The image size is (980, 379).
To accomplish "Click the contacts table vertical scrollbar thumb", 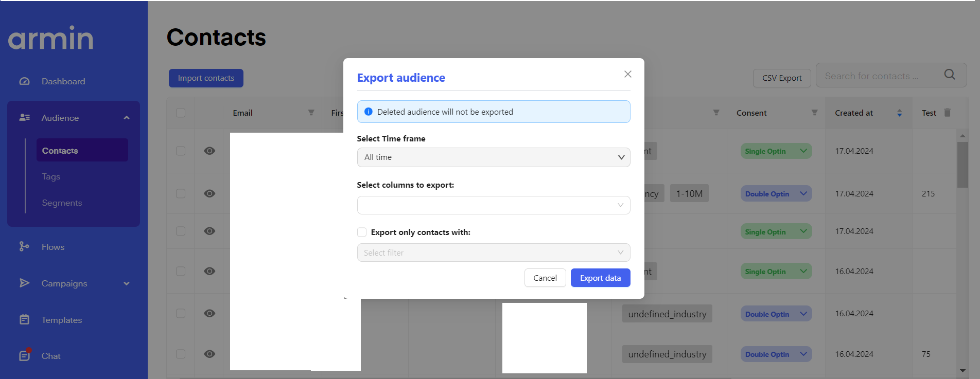I will (x=962, y=165).
